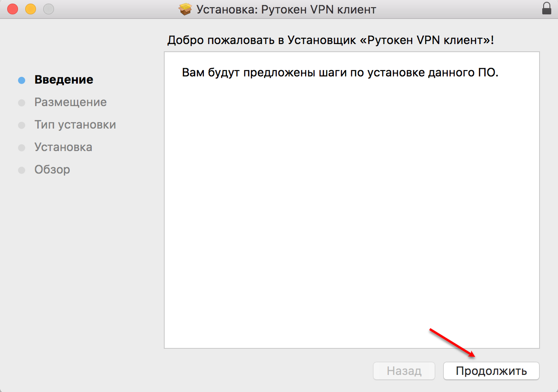Click the lock icon in title bar

point(547,9)
